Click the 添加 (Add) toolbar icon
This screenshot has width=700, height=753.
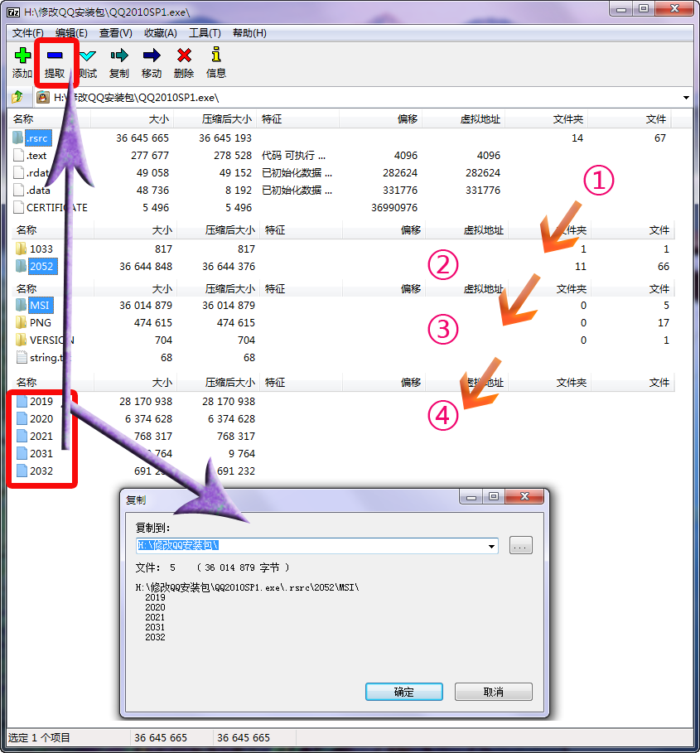pyautogui.click(x=22, y=61)
